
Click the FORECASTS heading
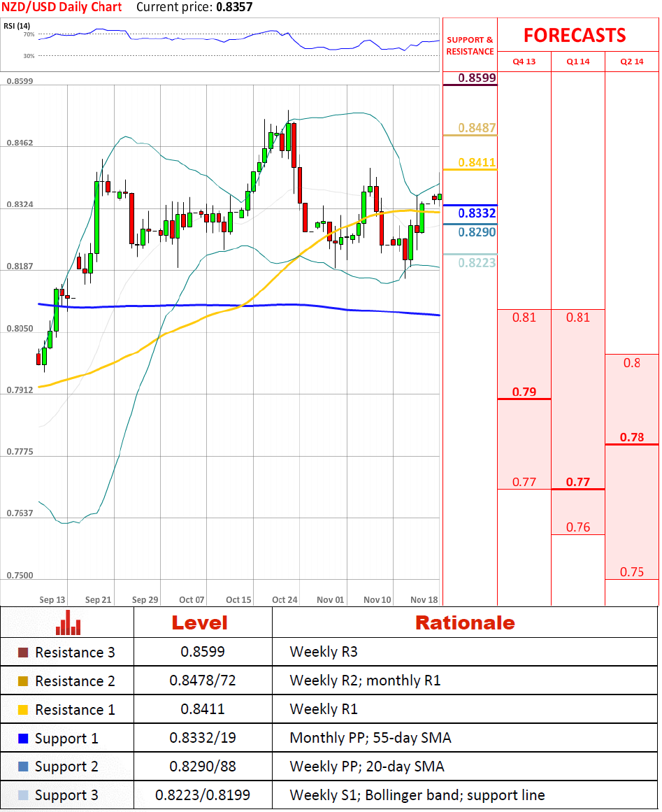(x=575, y=35)
